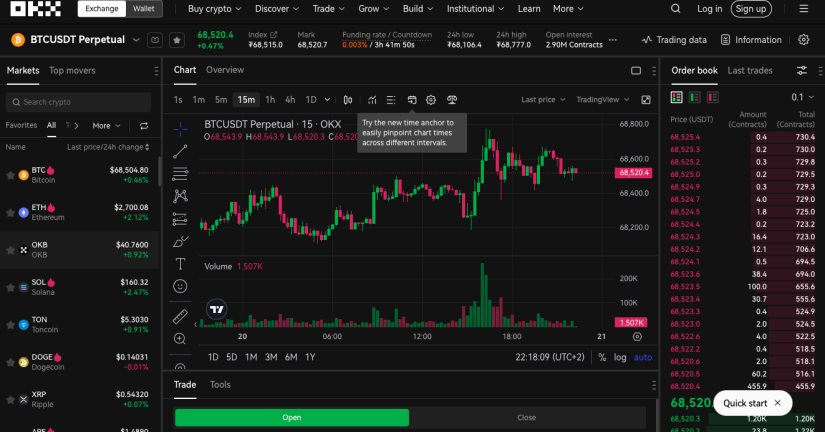Expand chart to fullscreen

coord(646,100)
